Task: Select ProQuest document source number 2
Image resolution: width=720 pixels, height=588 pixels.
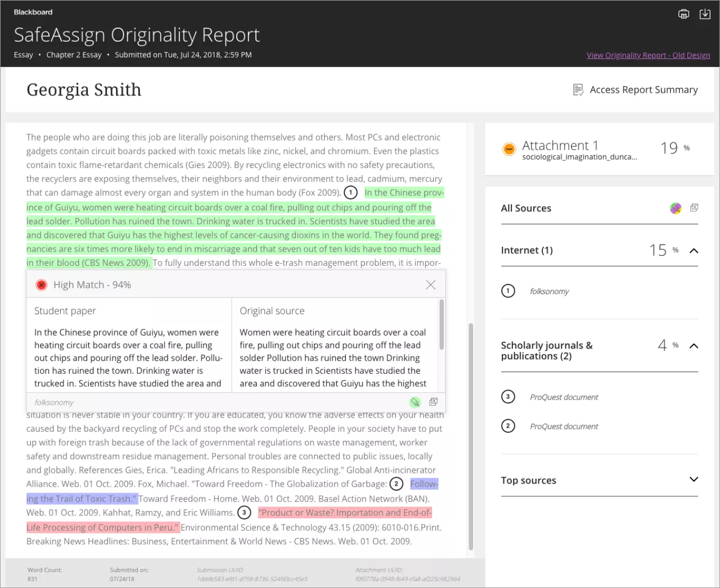Action: (564, 427)
